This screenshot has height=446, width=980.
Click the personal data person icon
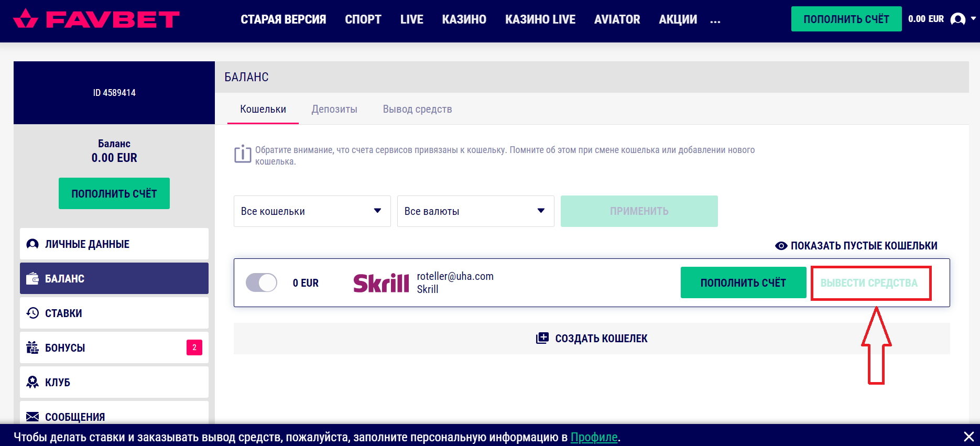coord(32,244)
